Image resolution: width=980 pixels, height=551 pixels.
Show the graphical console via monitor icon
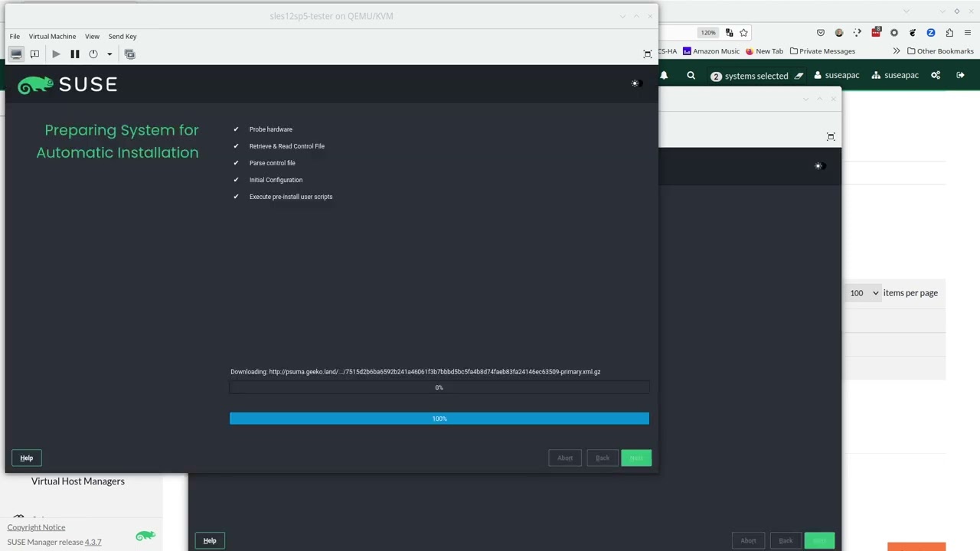(16, 54)
